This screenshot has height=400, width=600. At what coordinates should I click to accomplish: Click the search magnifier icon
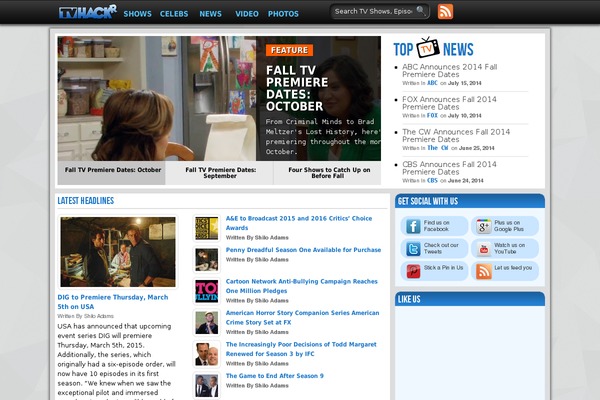click(421, 10)
